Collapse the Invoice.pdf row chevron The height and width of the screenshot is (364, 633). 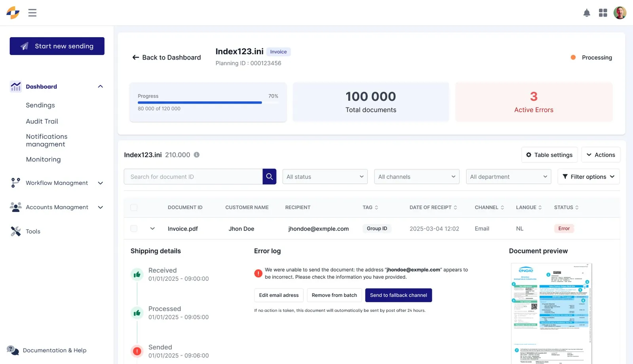coord(152,228)
